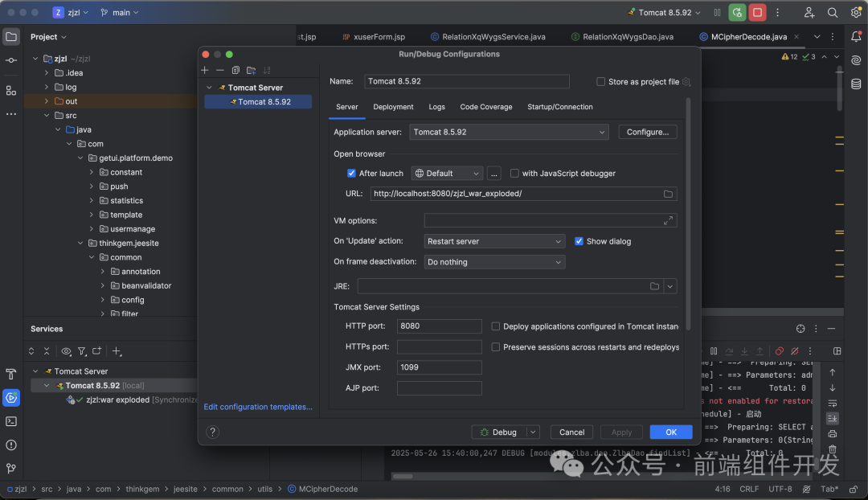The image size is (868, 500).
Task: Collapse the Tomcat Server configuration node
Action: tap(209, 88)
